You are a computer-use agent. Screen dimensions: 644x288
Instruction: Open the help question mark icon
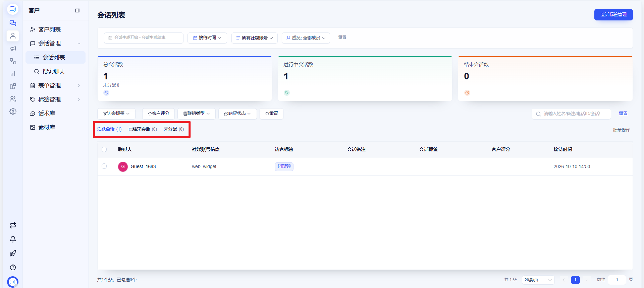coord(13,267)
